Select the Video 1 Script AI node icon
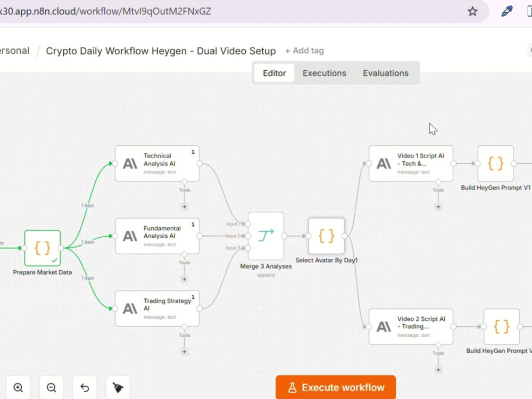This screenshot has height=399, width=532. pyautogui.click(x=384, y=163)
